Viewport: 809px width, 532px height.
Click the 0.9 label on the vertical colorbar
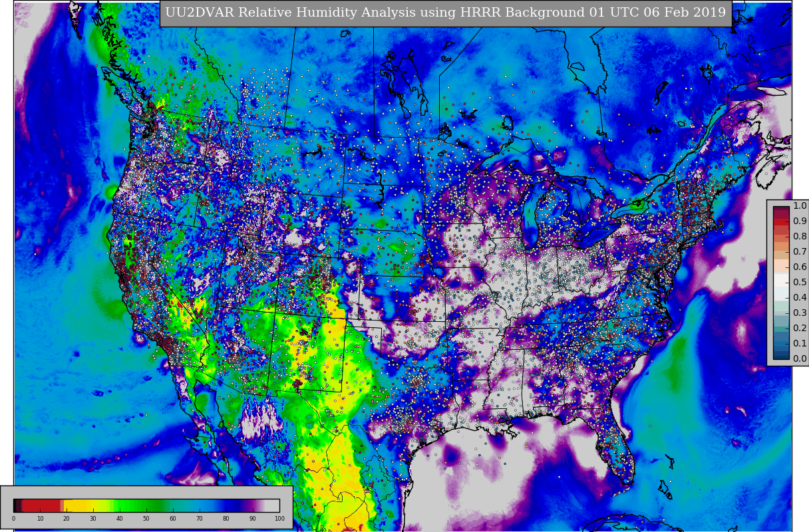(800, 221)
